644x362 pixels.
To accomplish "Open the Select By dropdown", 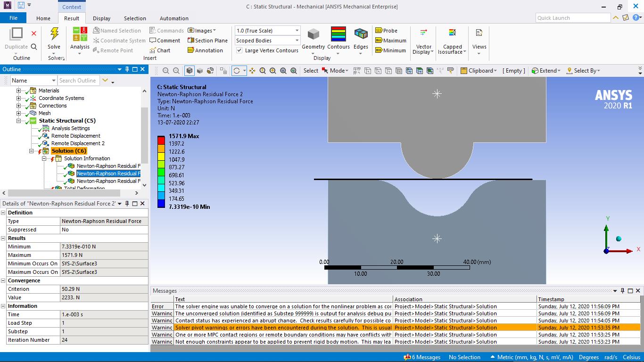I will click(583, 71).
